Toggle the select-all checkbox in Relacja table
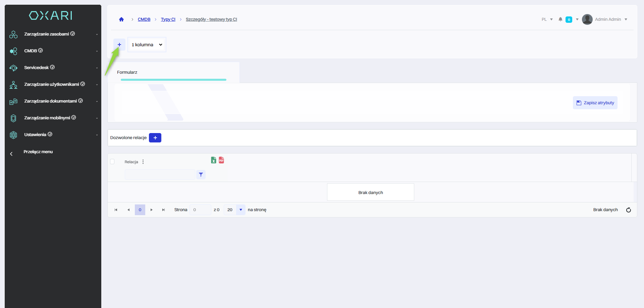 (x=112, y=162)
